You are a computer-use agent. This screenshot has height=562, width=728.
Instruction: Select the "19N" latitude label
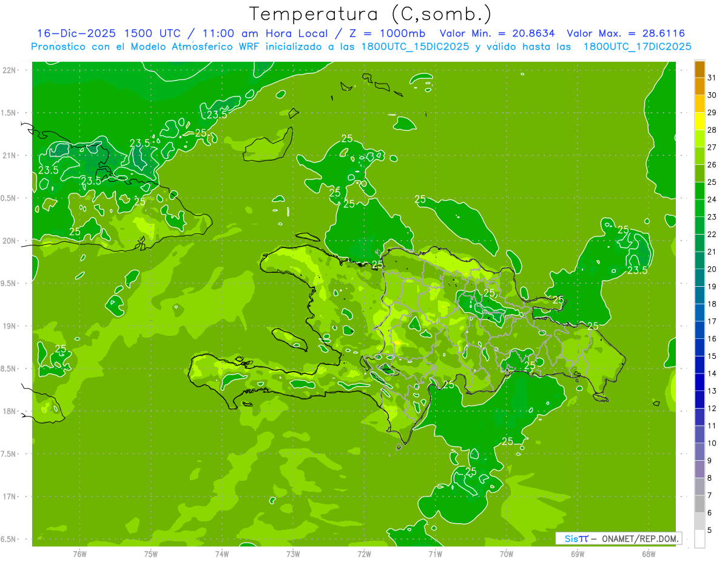coord(9,326)
